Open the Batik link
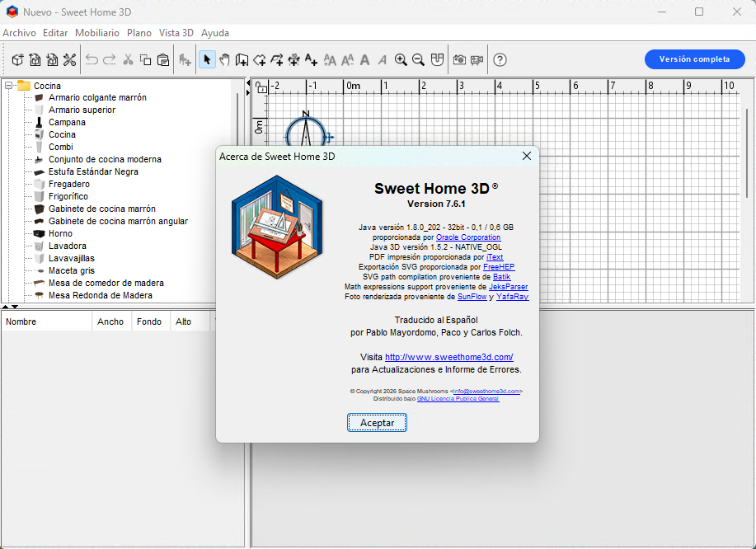 pyautogui.click(x=502, y=277)
